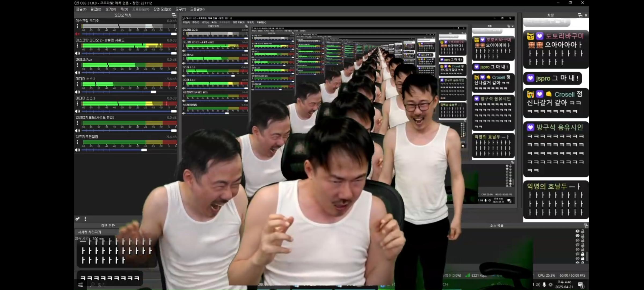Image resolution: width=644 pixels, height=290 pixels.
Task: Click the -9.4 dB level of 치즈리모컨알림
Action: coord(171,137)
